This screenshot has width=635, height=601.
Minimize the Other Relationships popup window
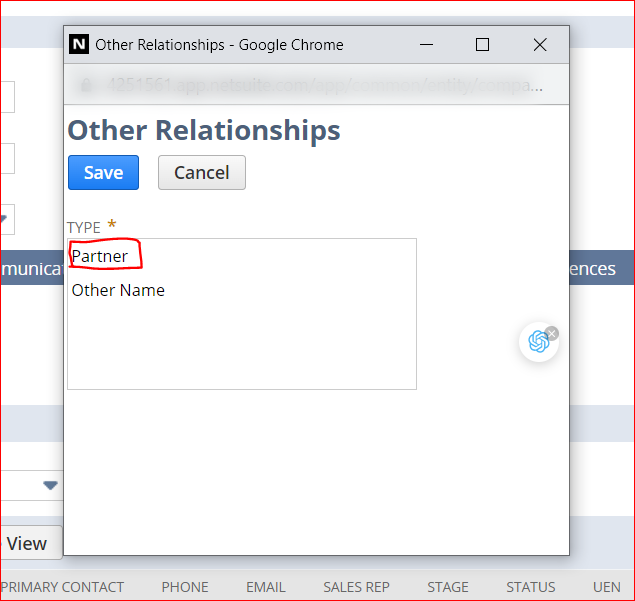coord(426,45)
